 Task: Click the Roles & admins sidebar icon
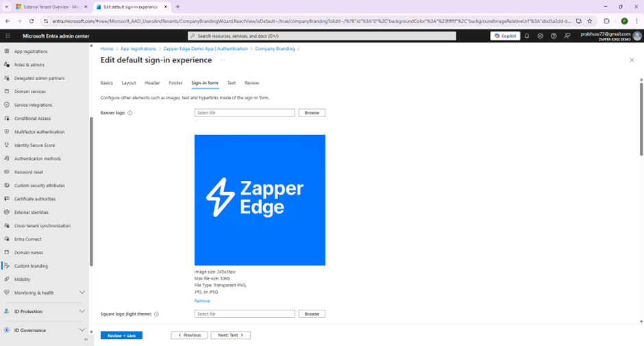click(7, 64)
